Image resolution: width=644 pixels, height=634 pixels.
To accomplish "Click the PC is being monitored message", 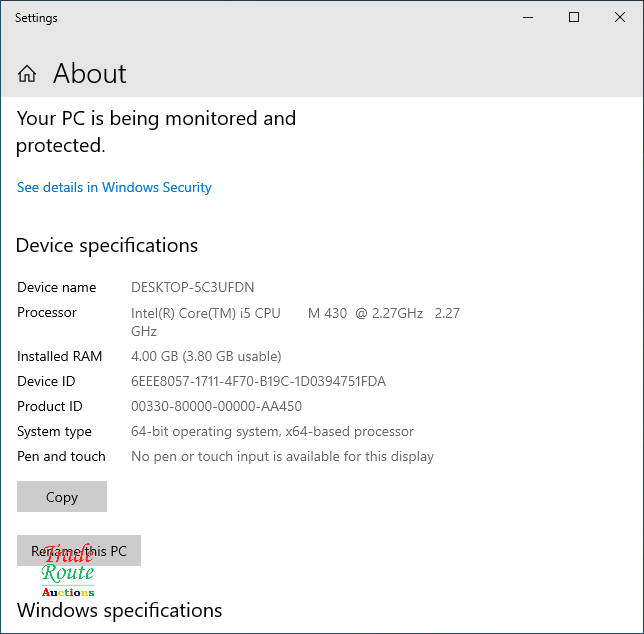I will [x=156, y=131].
